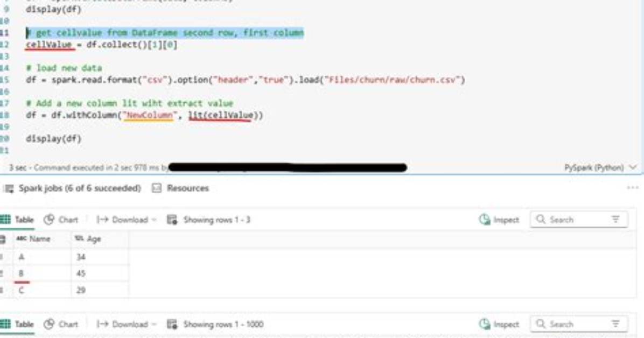Click the 'Spark jobs (6 of 6 succeeded)' label
Screen dimensions: 644x338
tap(80, 188)
